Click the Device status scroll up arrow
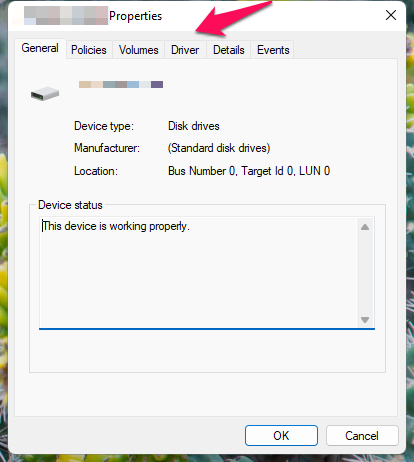The width and height of the screenshot is (414, 462). click(365, 227)
